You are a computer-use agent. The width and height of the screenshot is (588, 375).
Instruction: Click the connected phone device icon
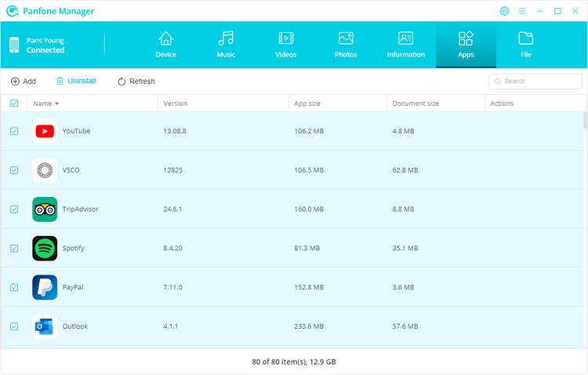coord(14,45)
